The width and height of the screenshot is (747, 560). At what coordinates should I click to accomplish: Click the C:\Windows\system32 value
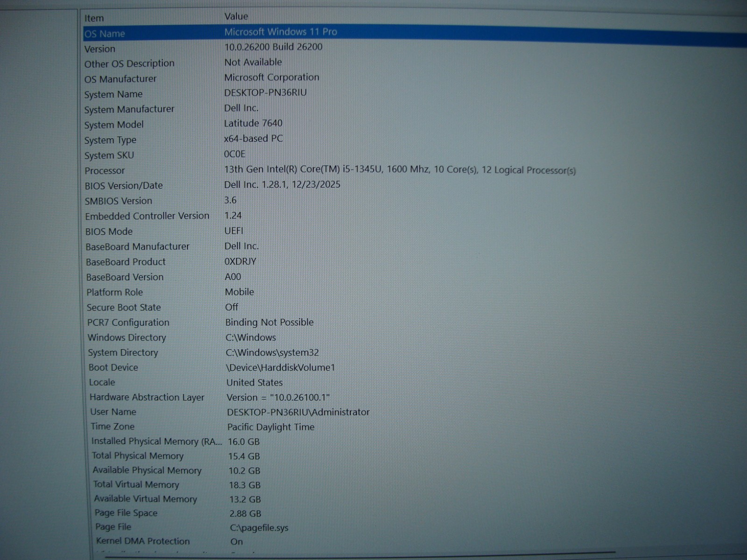pos(272,353)
